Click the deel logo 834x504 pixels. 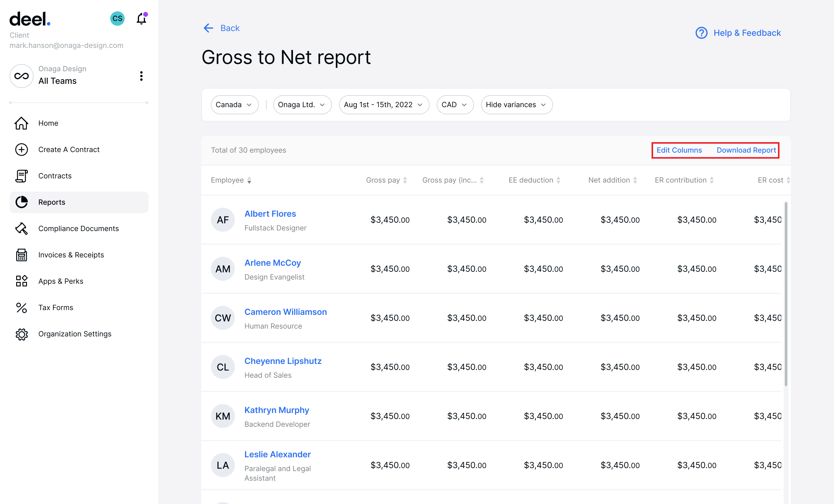(x=30, y=19)
